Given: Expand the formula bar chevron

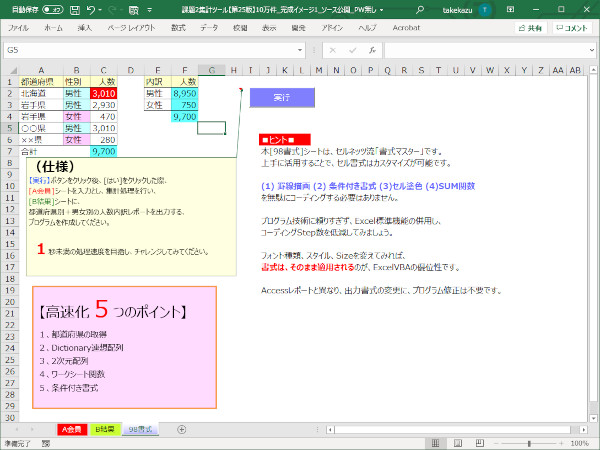Looking at the screenshot, I should point(592,50).
